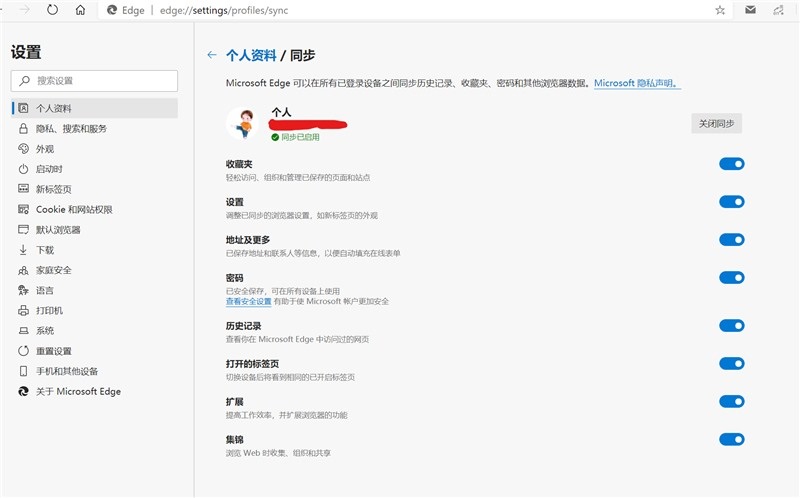The width and height of the screenshot is (800, 498).
Task: Toggle 打开的标签页 sync switch
Action: 732,363
